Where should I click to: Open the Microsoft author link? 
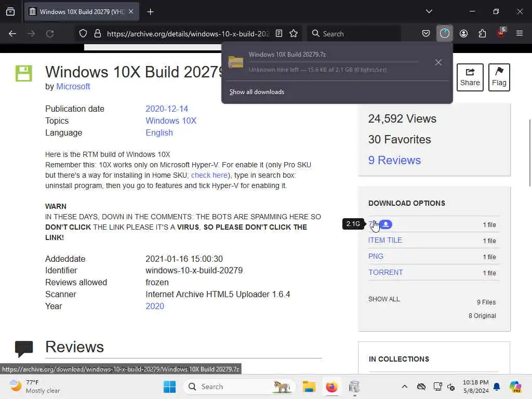73,87
